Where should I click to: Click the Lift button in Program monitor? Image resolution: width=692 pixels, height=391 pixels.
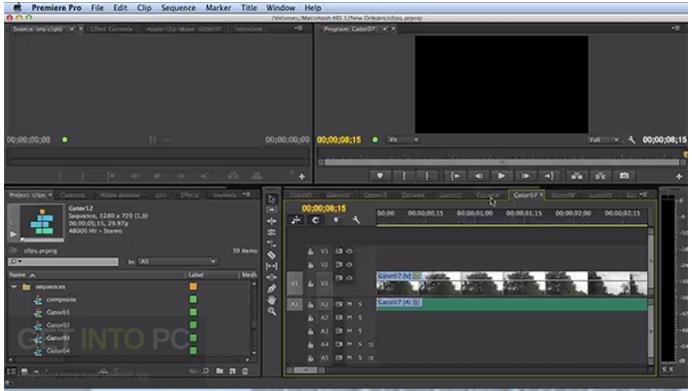coord(577,176)
